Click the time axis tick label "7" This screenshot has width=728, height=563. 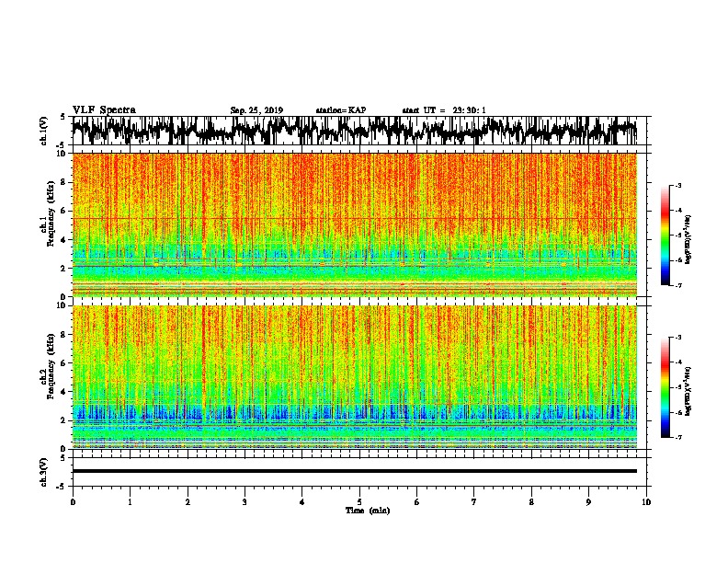(x=474, y=501)
